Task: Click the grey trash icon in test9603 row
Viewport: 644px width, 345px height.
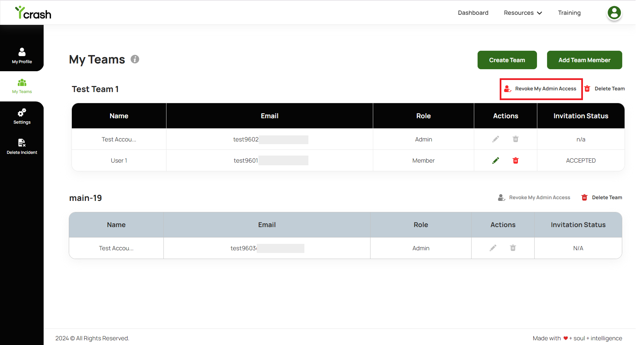Action: 513,248
